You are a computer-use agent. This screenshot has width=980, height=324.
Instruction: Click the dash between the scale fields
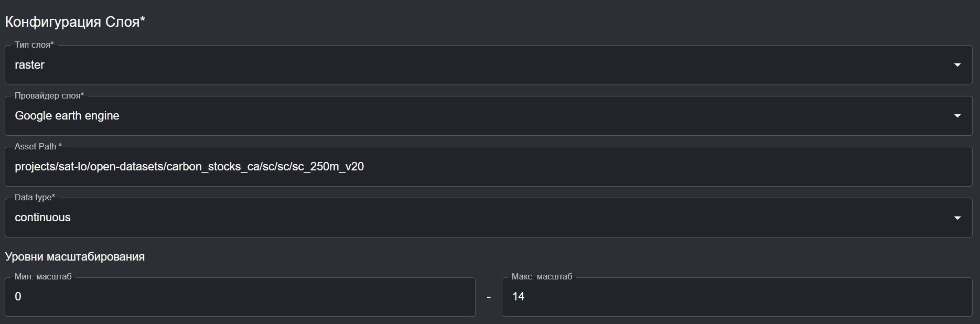pos(489,297)
